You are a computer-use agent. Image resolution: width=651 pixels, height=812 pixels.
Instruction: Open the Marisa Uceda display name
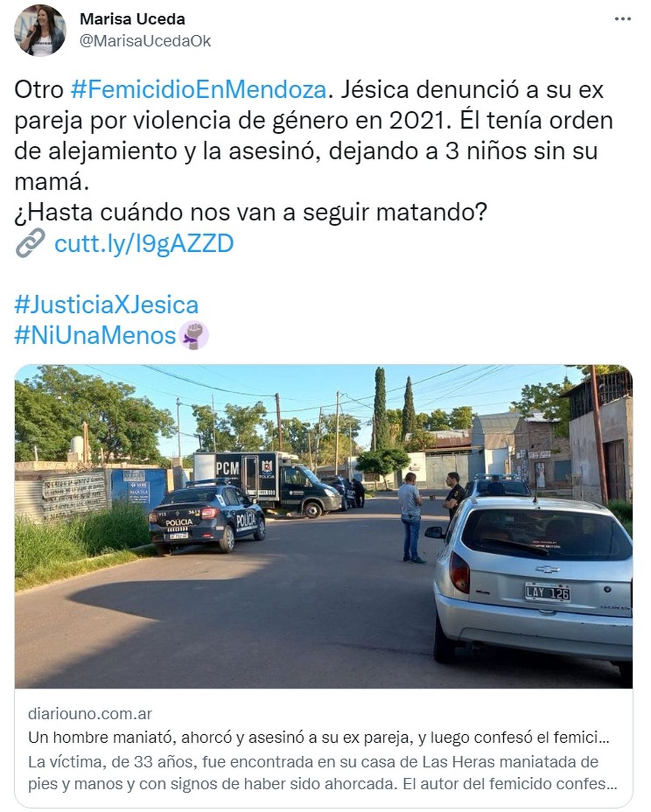132,19
